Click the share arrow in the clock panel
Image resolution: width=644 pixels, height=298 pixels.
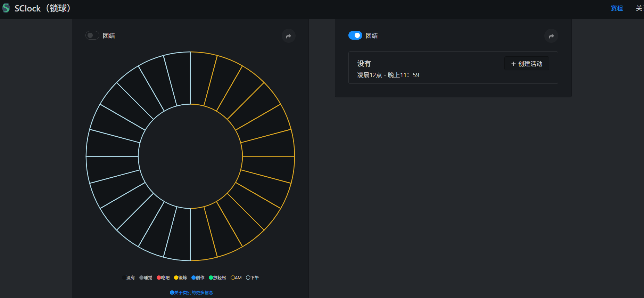[289, 36]
